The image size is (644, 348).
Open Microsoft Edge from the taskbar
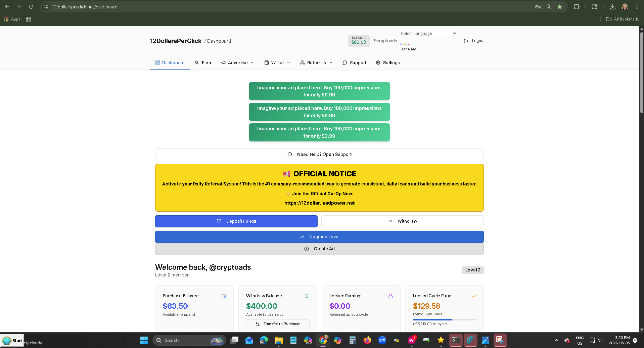pos(264,340)
